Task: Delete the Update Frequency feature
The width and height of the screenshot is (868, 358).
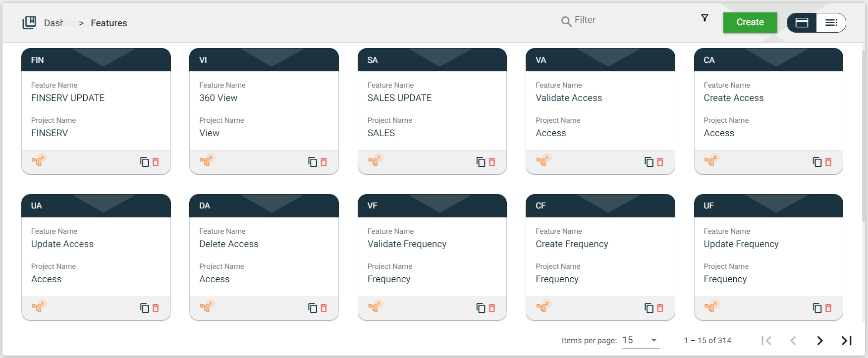Action: 828,308
